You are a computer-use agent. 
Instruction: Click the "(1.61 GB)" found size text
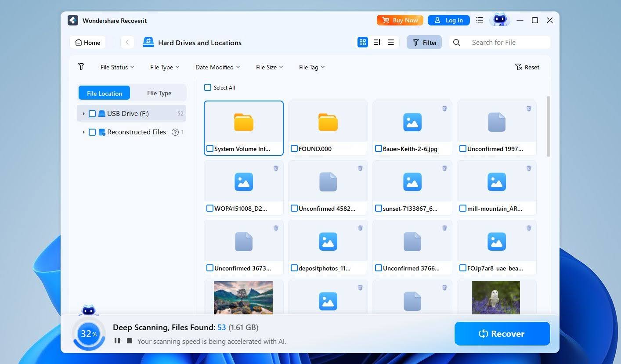coord(243,328)
